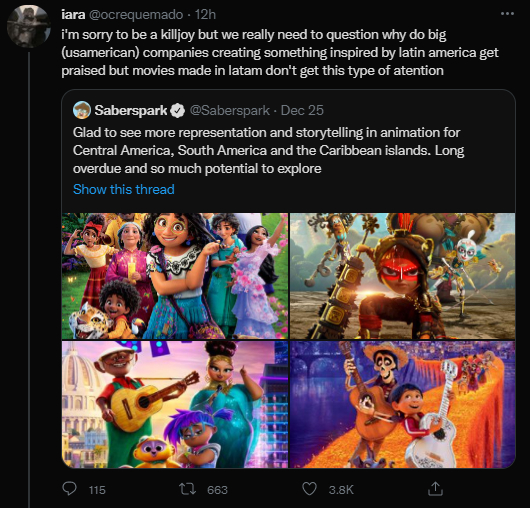Open the Show this thread link
This screenshot has width=530, height=508.
click(124, 189)
